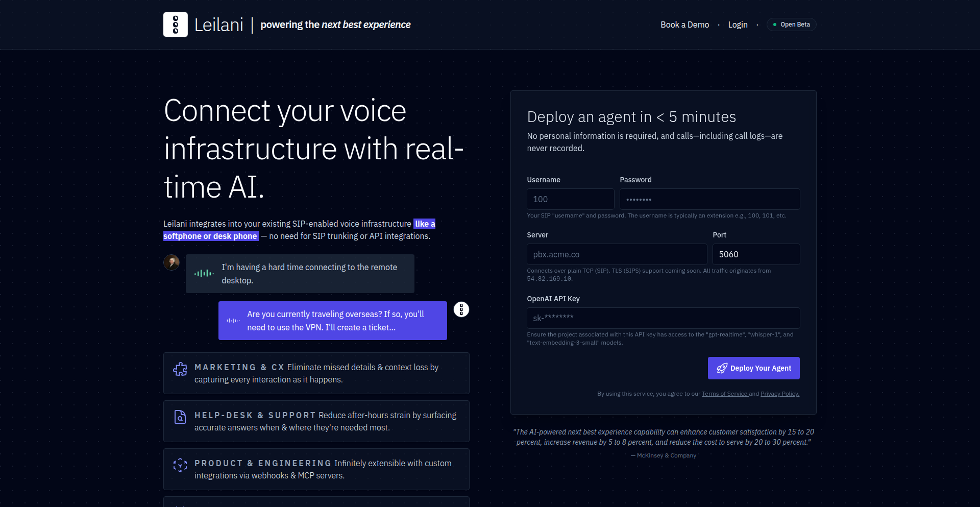Viewport: 980px width, 507px height.
Task: Open the Book a Demo page
Action: click(x=684, y=25)
